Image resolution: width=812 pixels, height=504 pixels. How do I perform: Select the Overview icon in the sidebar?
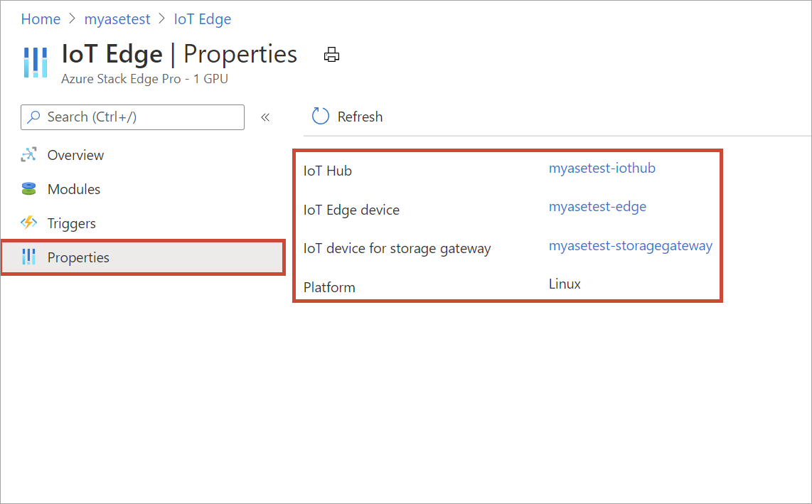[x=31, y=154]
